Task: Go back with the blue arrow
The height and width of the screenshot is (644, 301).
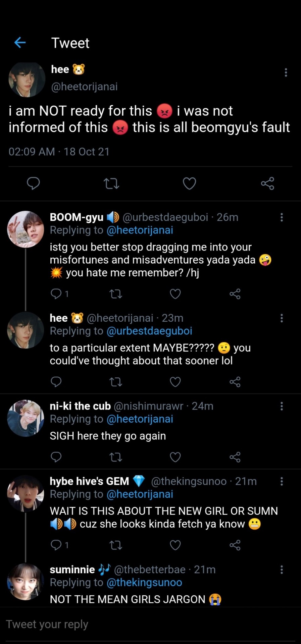Action: point(20,43)
